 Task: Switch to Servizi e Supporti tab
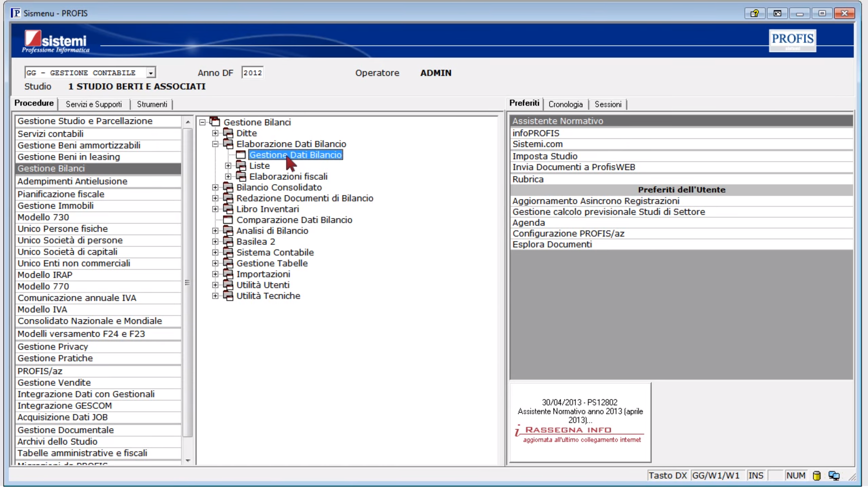94,104
